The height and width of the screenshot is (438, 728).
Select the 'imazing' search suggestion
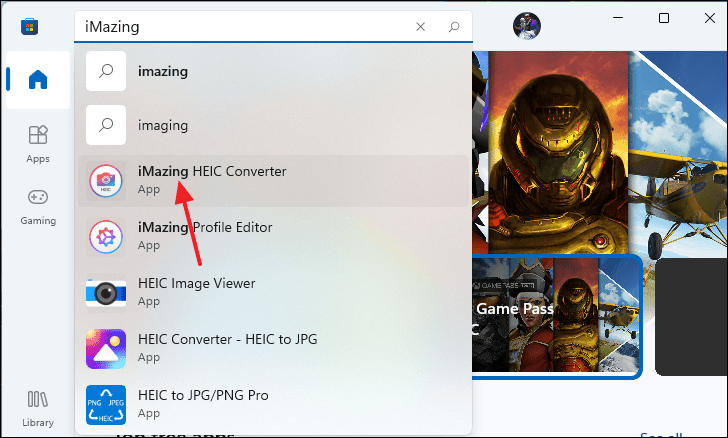[x=273, y=71]
